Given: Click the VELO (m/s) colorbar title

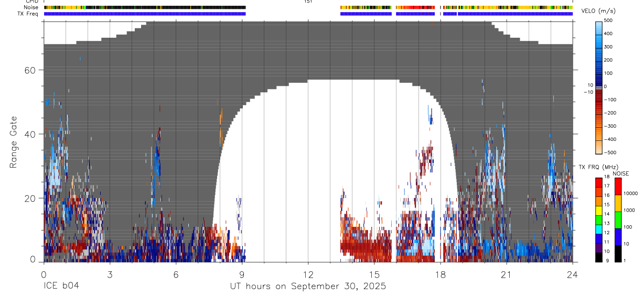Looking at the screenshot, I should click(x=597, y=11).
